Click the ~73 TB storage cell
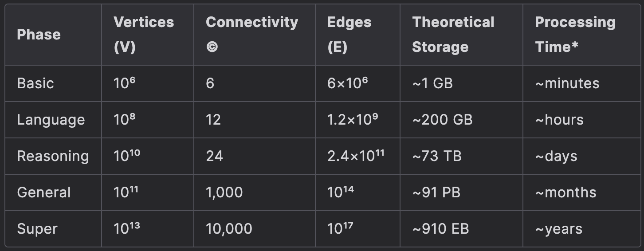This screenshot has height=251, width=644. [437, 156]
